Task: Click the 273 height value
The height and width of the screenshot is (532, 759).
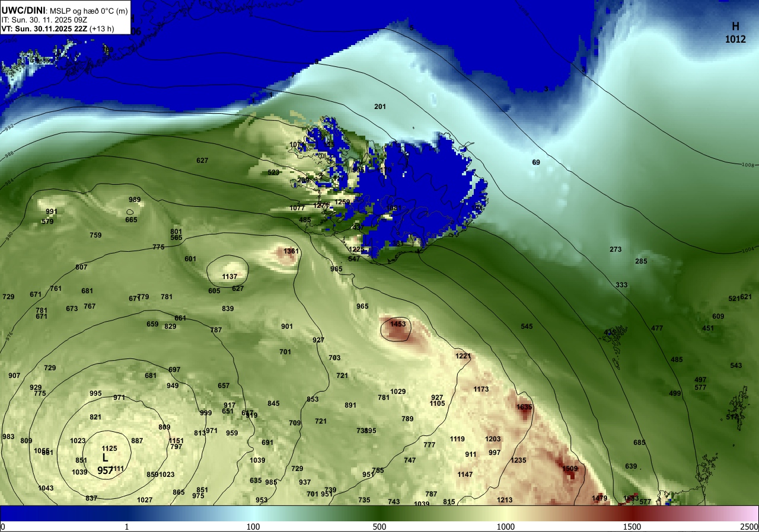Action: (616, 249)
